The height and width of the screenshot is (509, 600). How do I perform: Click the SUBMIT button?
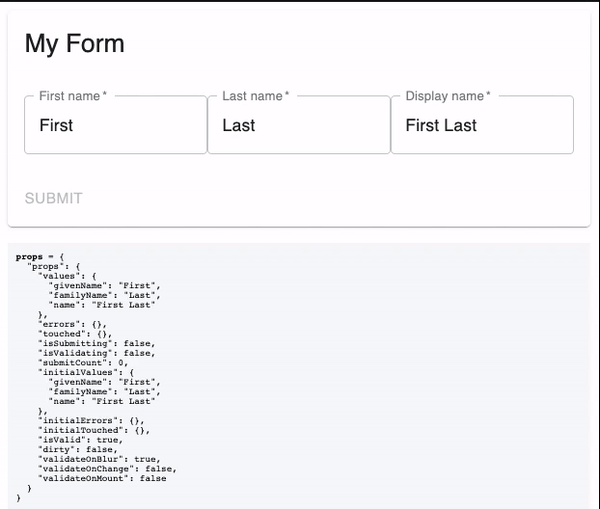[54, 198]
